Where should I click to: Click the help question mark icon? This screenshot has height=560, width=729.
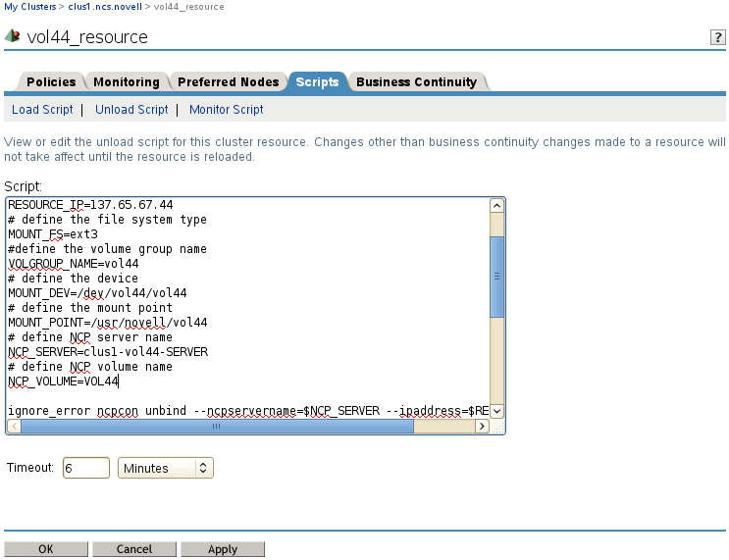tap(717, 37)
